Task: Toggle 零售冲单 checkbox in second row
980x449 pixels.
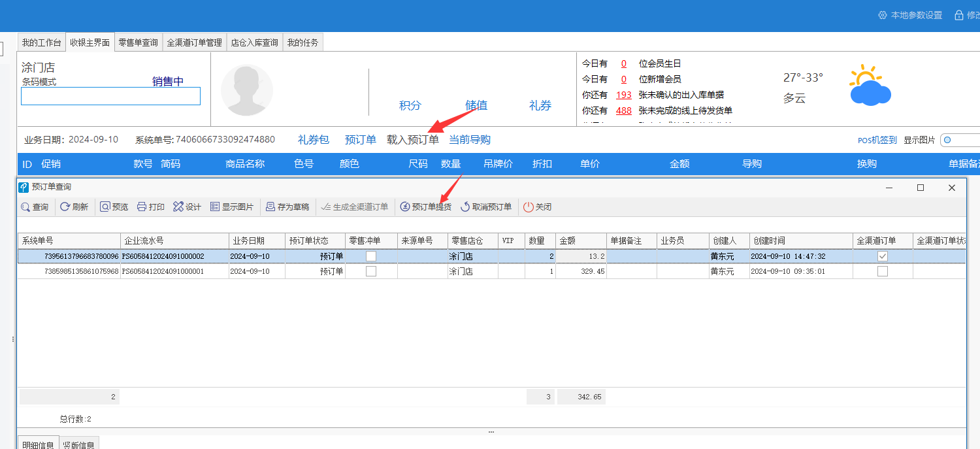Action: [371, 271]
